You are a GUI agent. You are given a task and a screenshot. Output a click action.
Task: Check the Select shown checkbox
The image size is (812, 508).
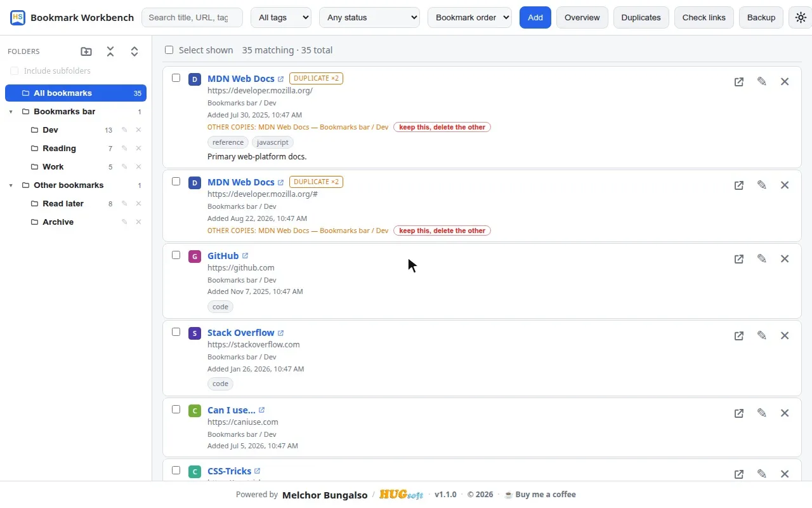[169, 50]
